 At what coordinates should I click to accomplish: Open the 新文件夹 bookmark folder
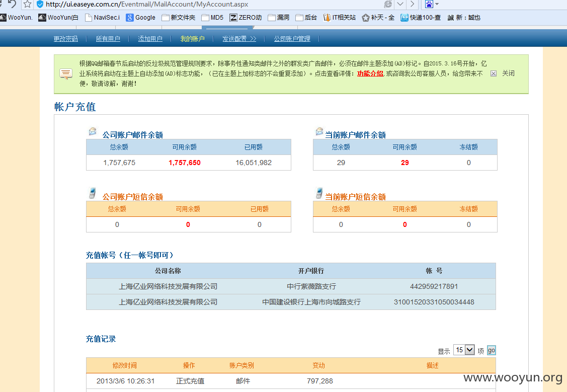[x=179, y=17]
